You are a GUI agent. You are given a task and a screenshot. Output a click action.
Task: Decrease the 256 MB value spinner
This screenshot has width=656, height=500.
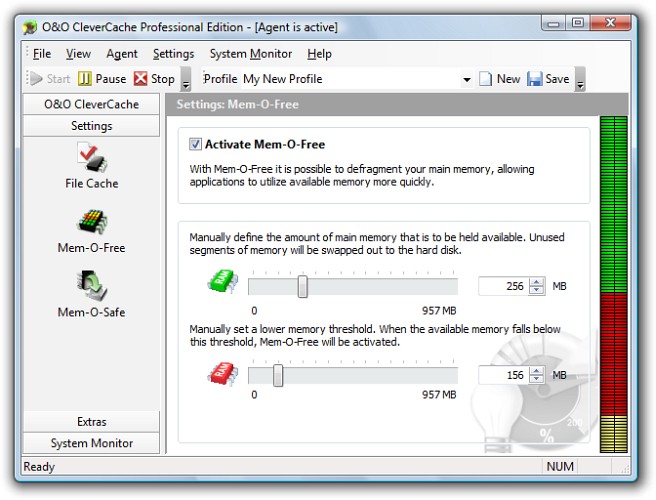pos(536,291)
